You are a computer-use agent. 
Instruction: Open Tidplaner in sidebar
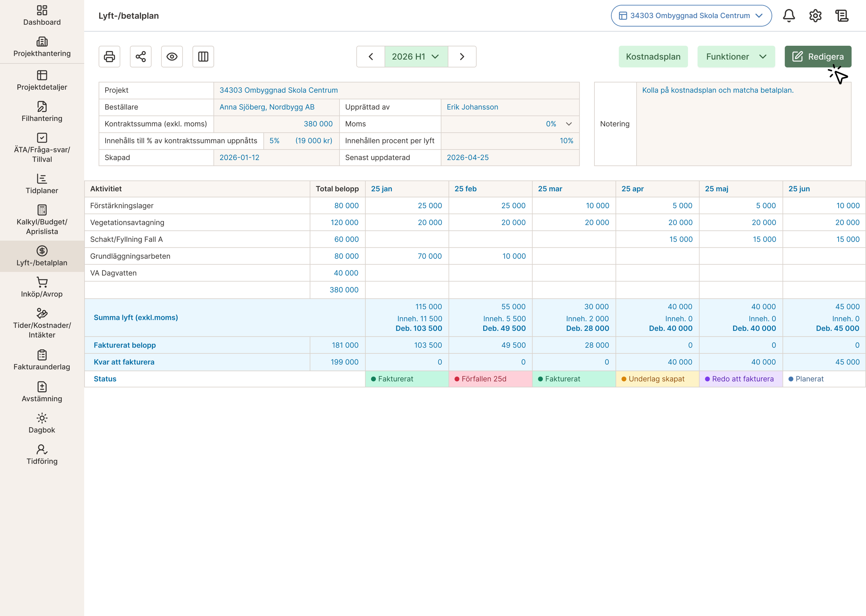pyautogui.click(x=42, y=184)
